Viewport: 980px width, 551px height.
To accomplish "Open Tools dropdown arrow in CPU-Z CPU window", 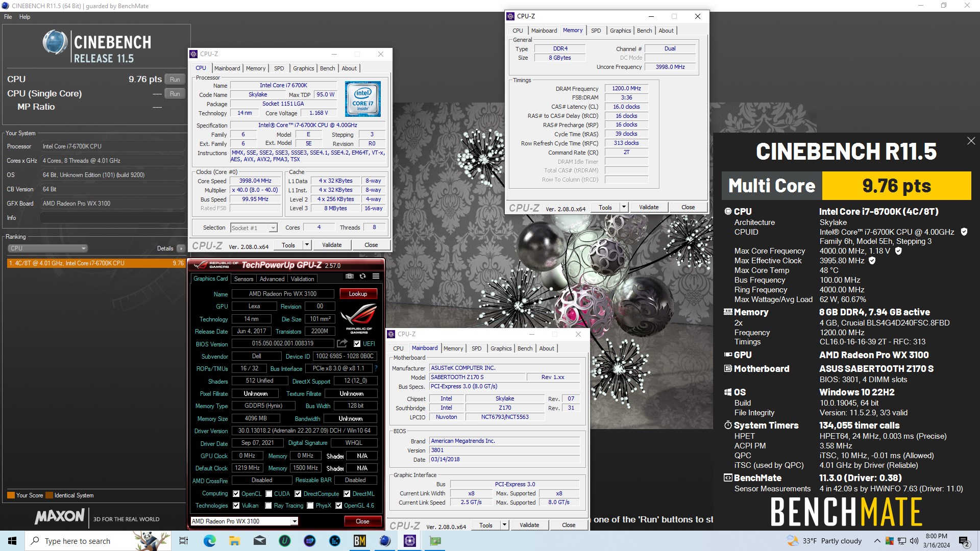I will coord(307,245).
